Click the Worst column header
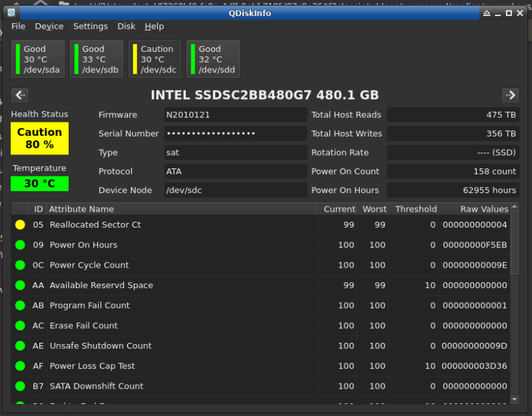532x416 pixels. pyautogui.click(x=372, y=209)
